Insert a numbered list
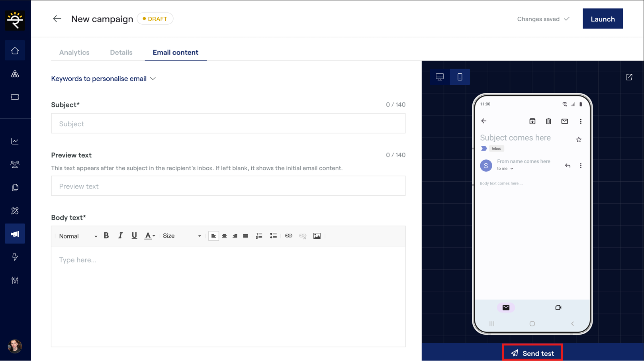Image resolution: width=644 pixels, height=361 pixels. pos(259,236)
